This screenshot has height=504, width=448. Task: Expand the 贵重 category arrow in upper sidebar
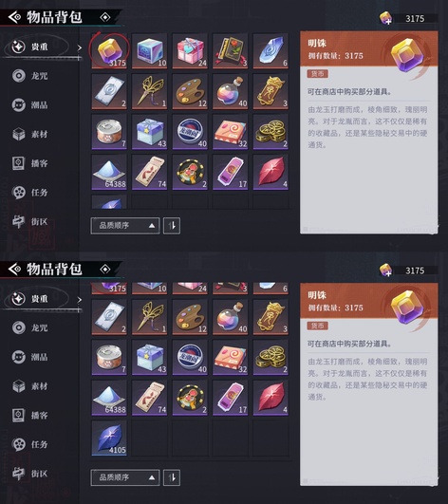pos(79,47)
